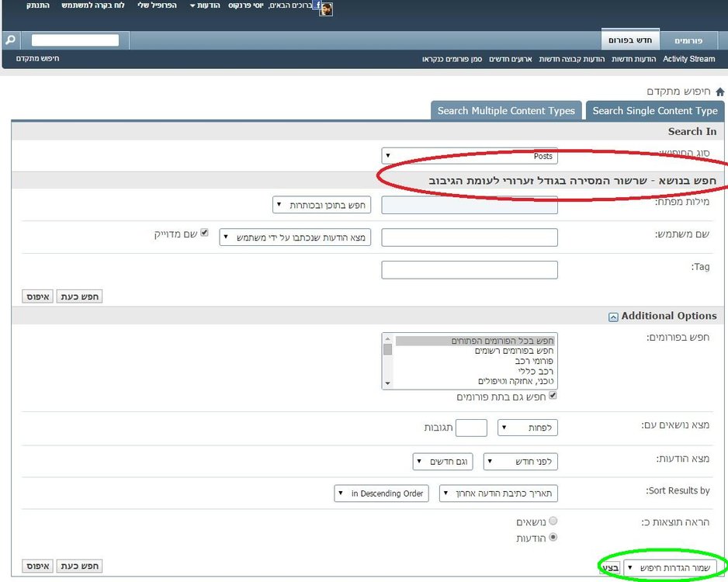Open תאריך כתיבת הודעה אחרון sort dropdown
This screenshot has width=728, height=582.
(x=498, y=494)
